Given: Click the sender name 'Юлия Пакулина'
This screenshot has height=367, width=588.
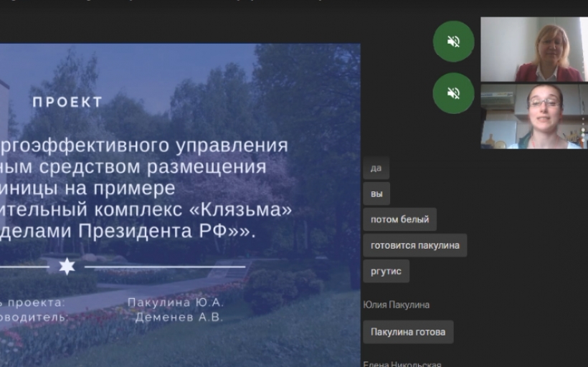Looking at the screenshot, I should 396,305.
